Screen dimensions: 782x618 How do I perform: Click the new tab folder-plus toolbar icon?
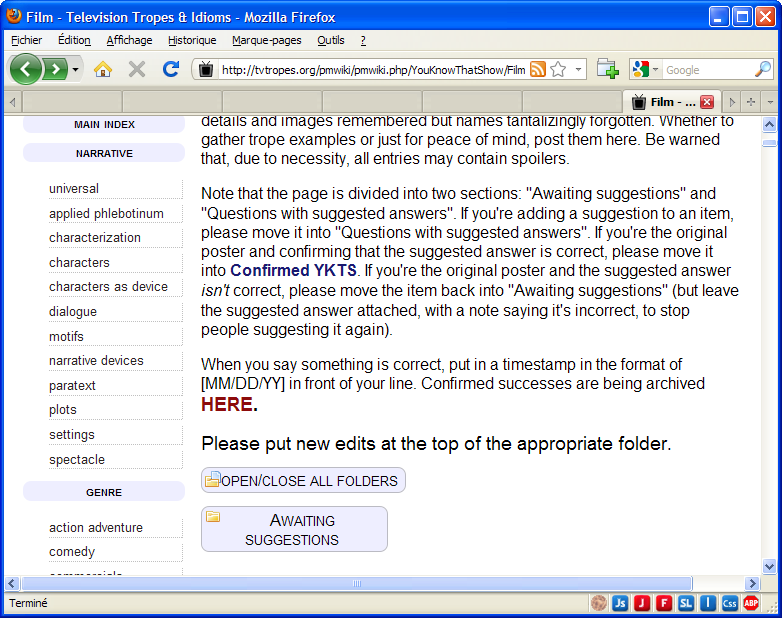click(607, 69)
